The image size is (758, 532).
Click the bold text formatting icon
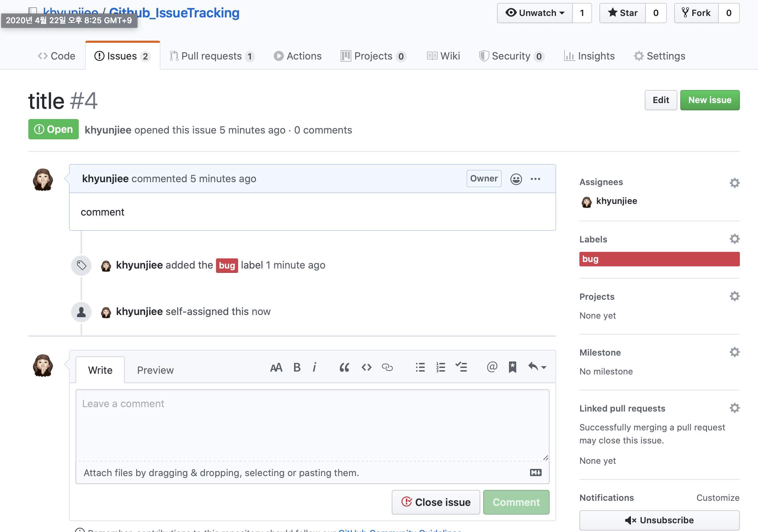(297, 368)
